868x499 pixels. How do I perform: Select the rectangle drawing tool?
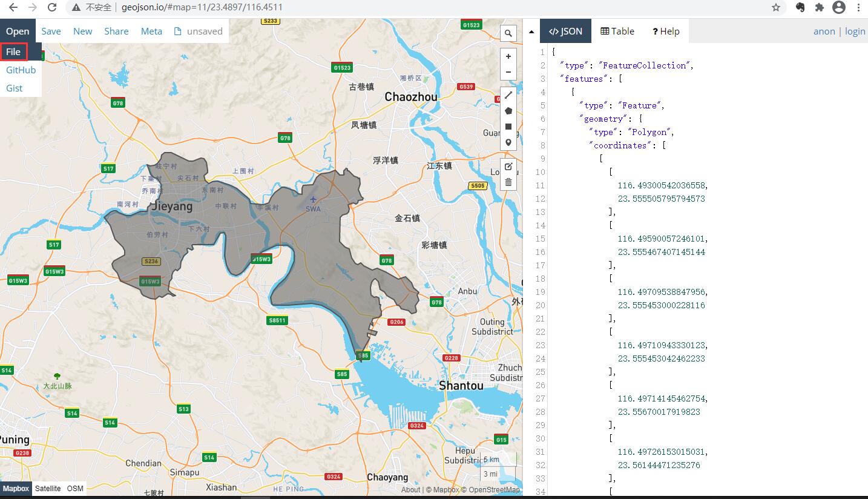pos(508,126)
